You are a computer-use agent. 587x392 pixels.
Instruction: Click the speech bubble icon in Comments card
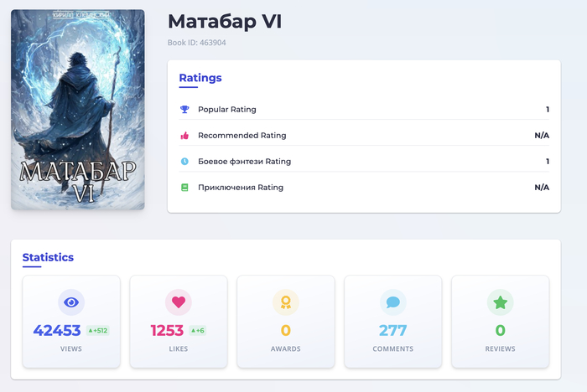[392, 302]
